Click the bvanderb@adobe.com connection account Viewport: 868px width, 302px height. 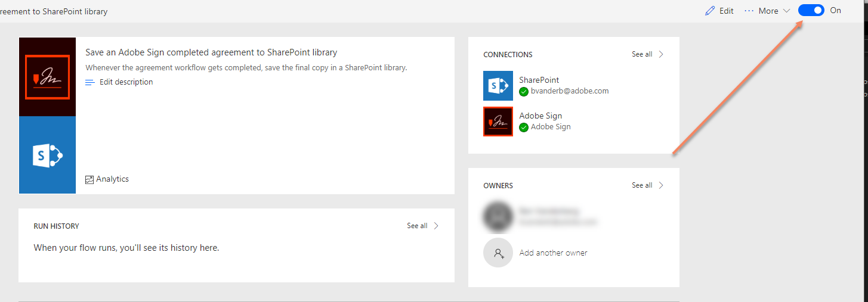pos(570,91)
